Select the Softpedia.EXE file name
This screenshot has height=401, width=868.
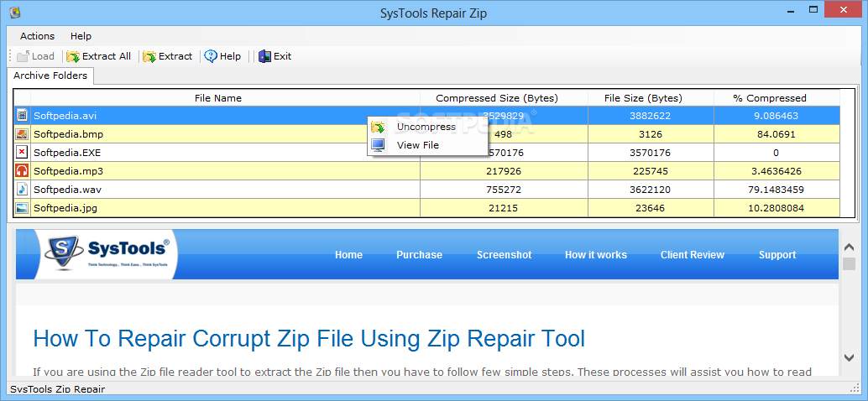(x=67, y=153)
